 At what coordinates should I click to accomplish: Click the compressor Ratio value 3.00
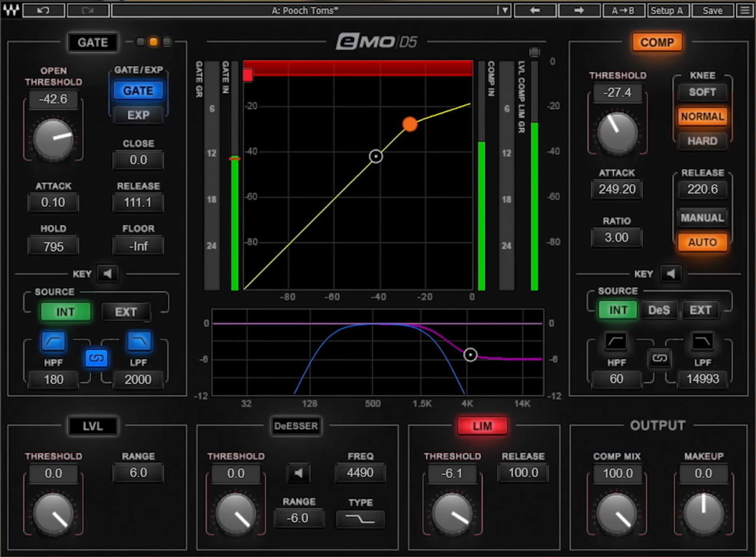pyautogui.click(x=617, y=237)
